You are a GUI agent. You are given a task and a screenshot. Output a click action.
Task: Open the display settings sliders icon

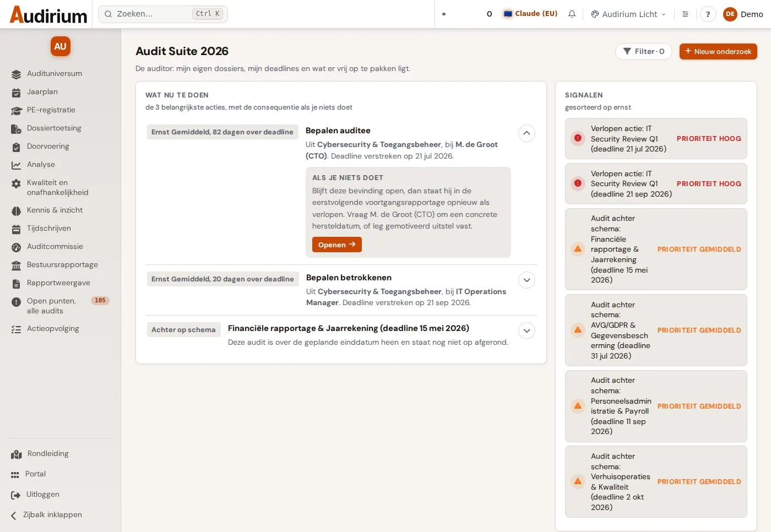click(685, 14)
